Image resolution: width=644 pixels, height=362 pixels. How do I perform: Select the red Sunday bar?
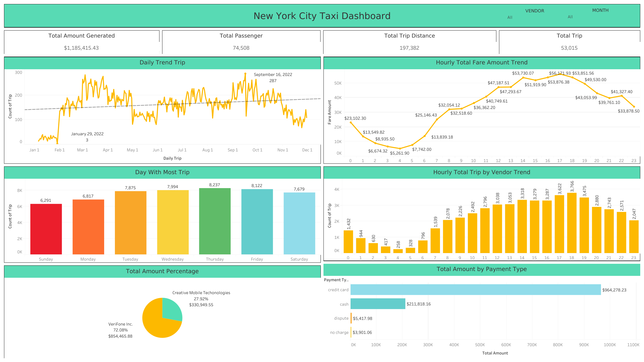pos(46,229)
